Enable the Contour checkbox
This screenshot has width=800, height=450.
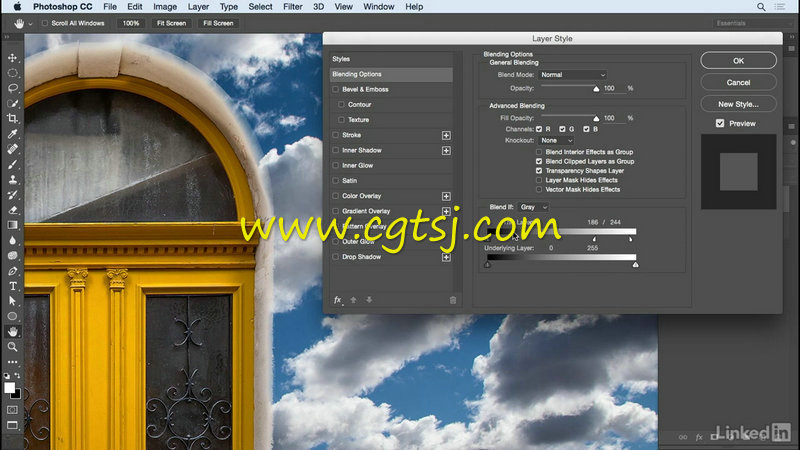click(341, 105)
